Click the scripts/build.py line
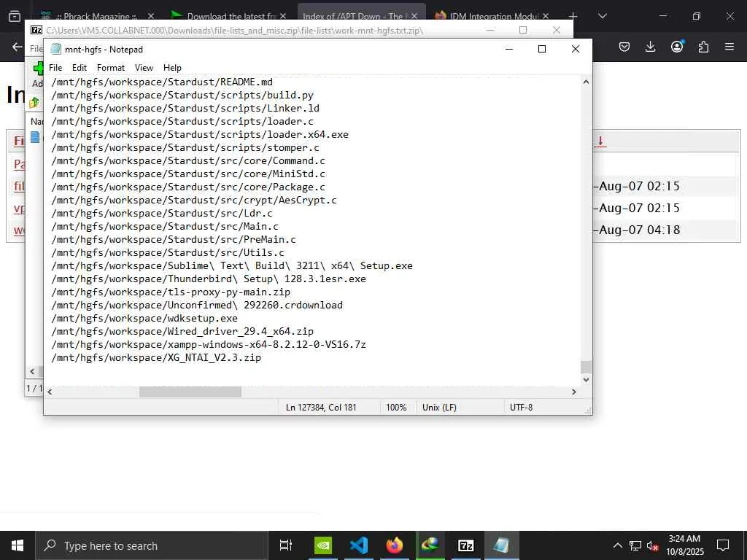747x560 pixels. tap(182, 96)
